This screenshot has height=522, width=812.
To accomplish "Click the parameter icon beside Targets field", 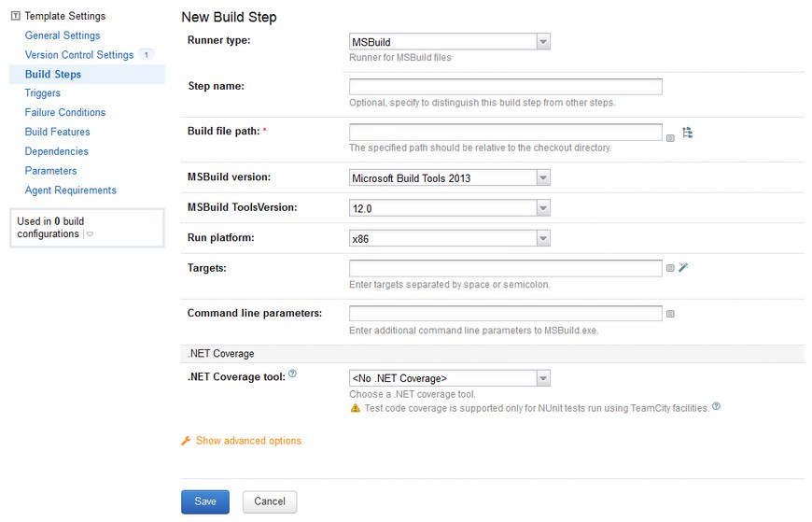I will (x=670, y=269).
